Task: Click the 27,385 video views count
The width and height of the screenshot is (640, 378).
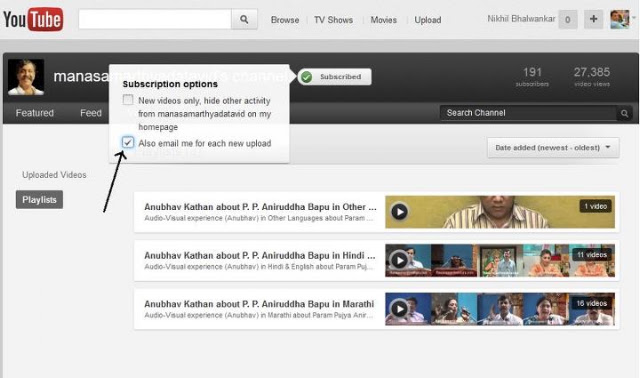Action: pyautogui.click(x=592, y=77)
